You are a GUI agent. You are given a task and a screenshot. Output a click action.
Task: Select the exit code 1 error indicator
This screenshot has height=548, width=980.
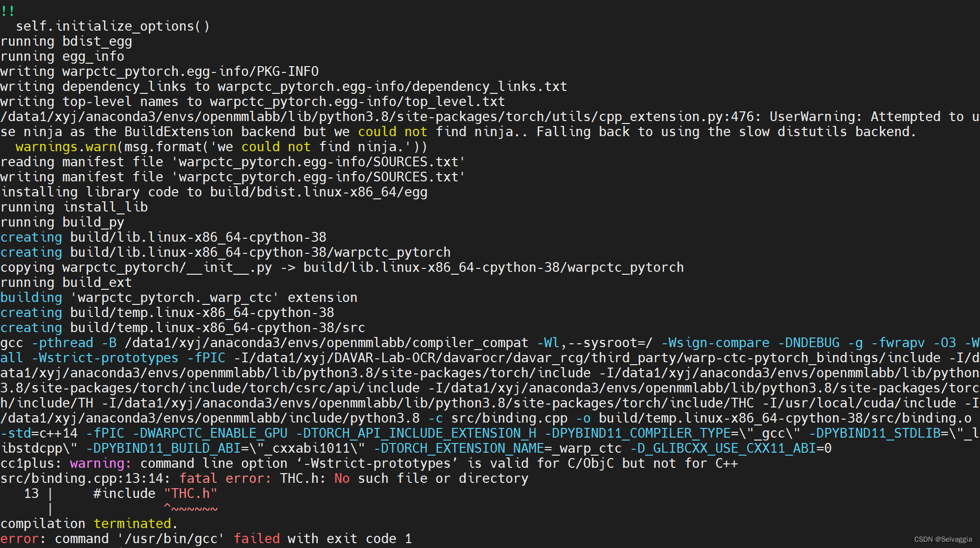[405, 539]
